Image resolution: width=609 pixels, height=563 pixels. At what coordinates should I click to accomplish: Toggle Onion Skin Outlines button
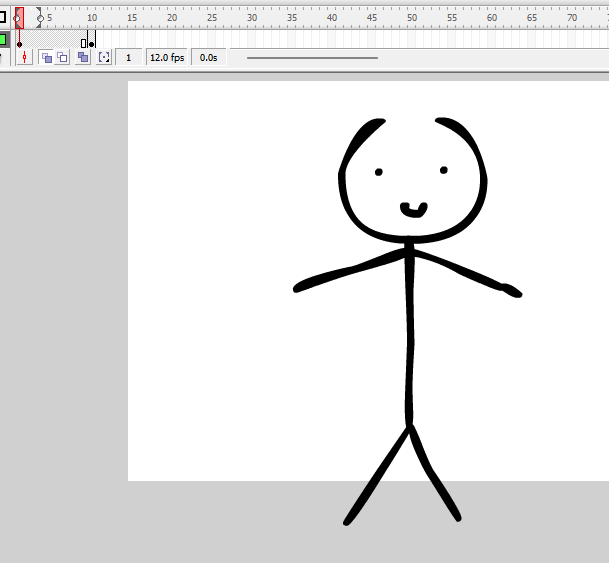[62, 57]
